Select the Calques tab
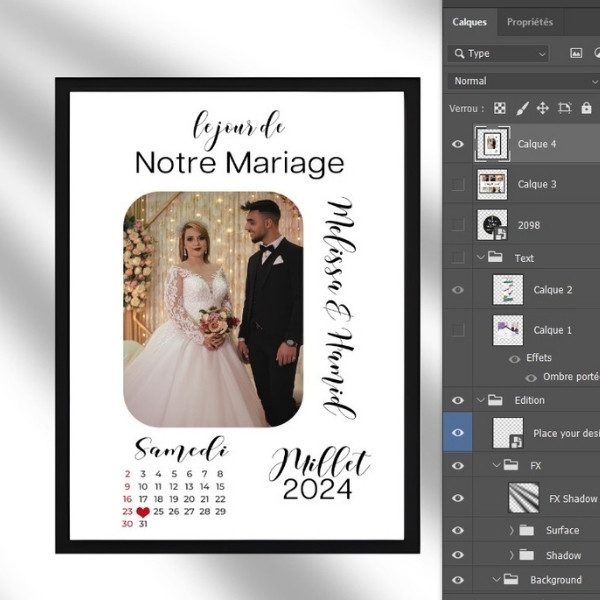This screenshot has height=600, width=600. click(469, 22)
